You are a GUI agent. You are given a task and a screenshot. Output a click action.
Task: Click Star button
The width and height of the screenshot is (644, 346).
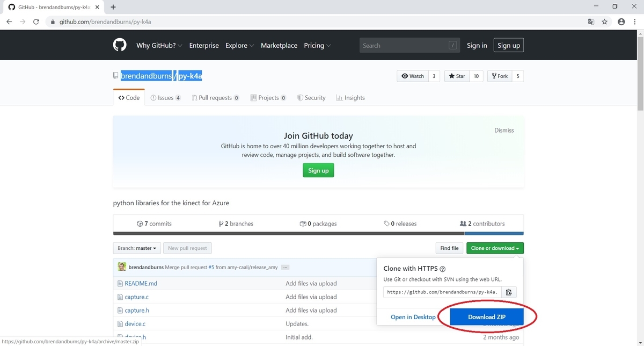[x=457, y=76]
